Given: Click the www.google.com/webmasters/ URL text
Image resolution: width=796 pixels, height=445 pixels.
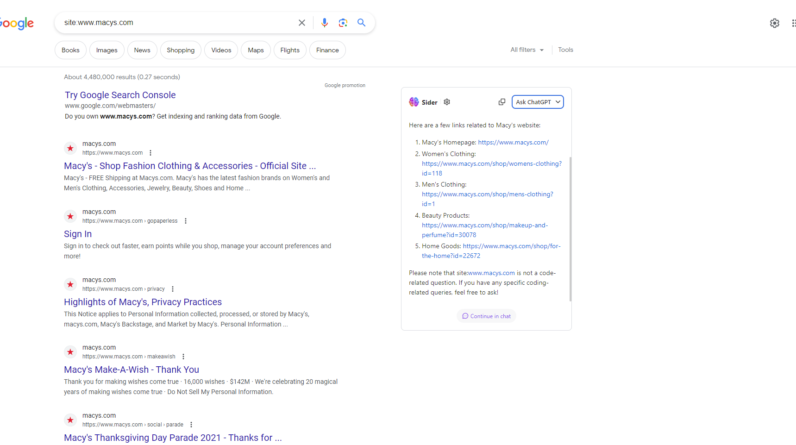Looking at the screenshot, I should 110,106.
